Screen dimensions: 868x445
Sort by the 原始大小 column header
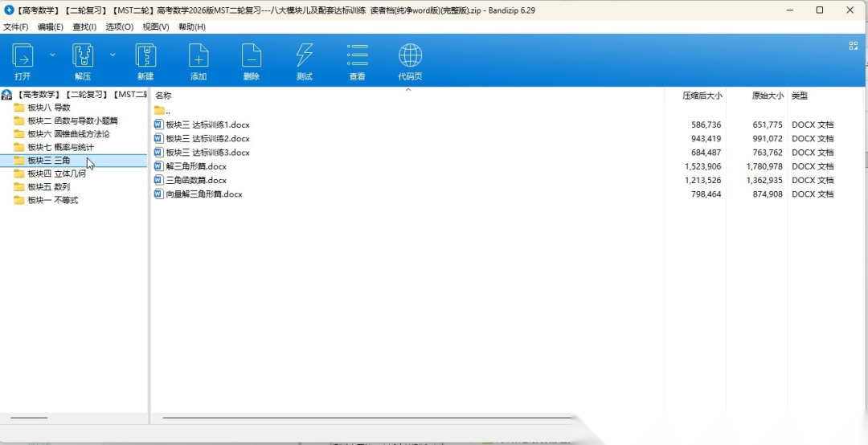(767, 96)
